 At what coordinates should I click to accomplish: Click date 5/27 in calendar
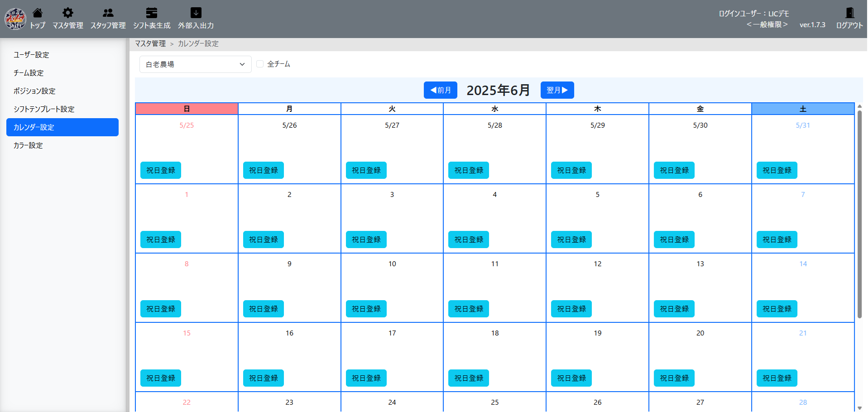click(x=392, y=125)
